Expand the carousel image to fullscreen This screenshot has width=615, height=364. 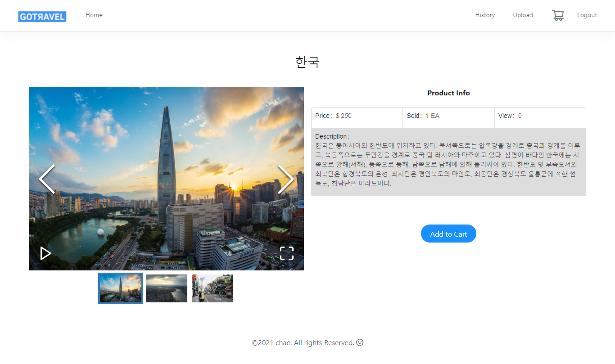point(287,253)
